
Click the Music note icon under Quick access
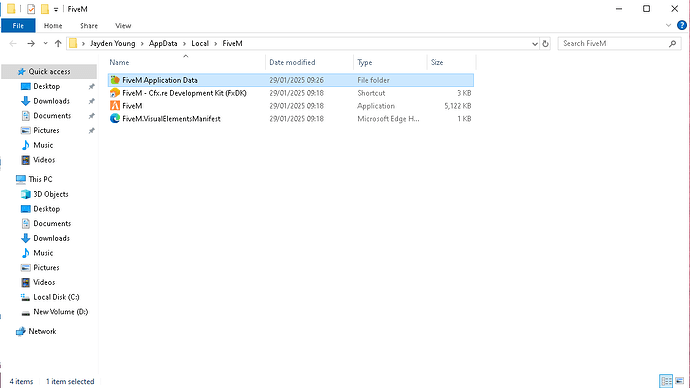coord(26,145)
